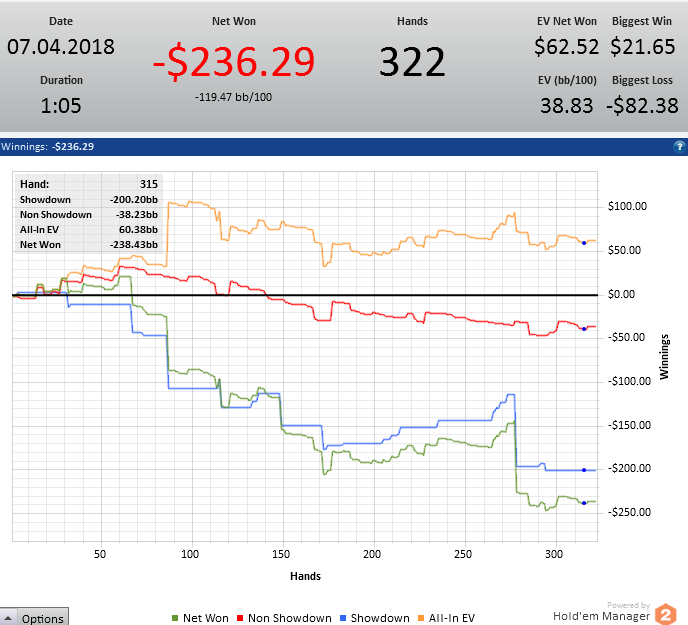The width and height of the screenshot is (688, 625).
Task: Click the Hands x-axis title
Action: 305,576
